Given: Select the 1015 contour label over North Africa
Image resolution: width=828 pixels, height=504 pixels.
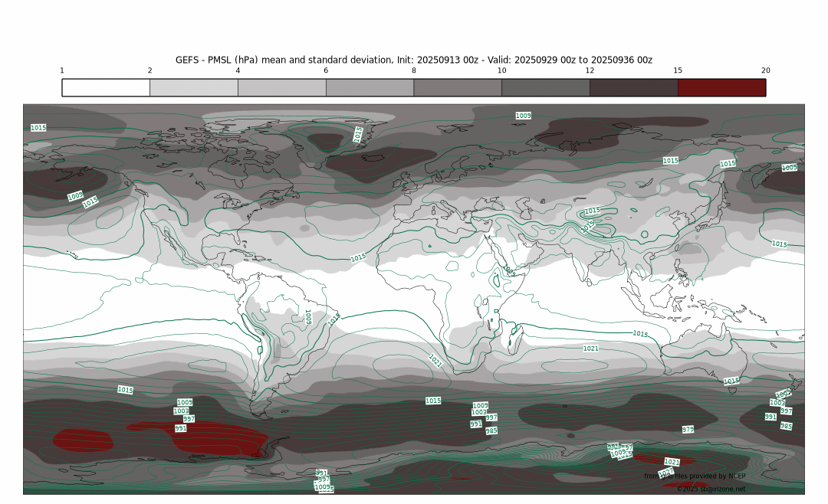Looking at the screenshot, I should [357, 258].
